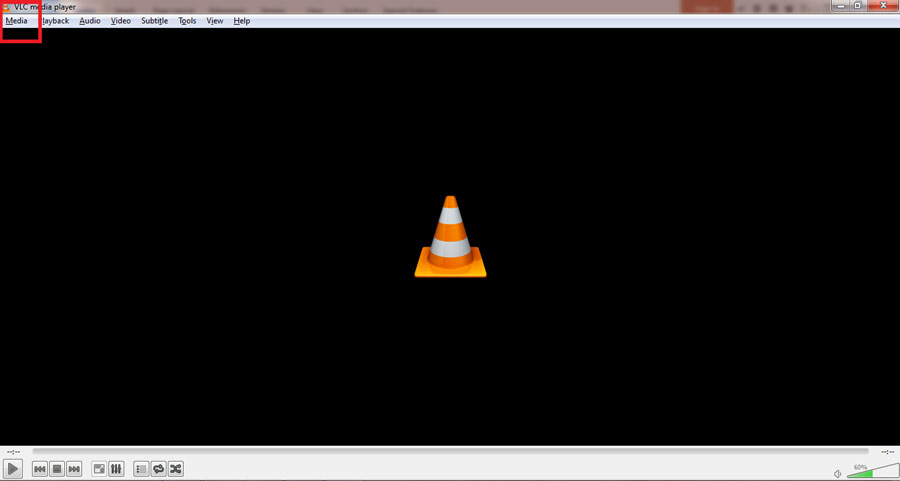Screen dimensions: 900x481
Task: Open the Playback menu
Action: [x=55, y=21]
